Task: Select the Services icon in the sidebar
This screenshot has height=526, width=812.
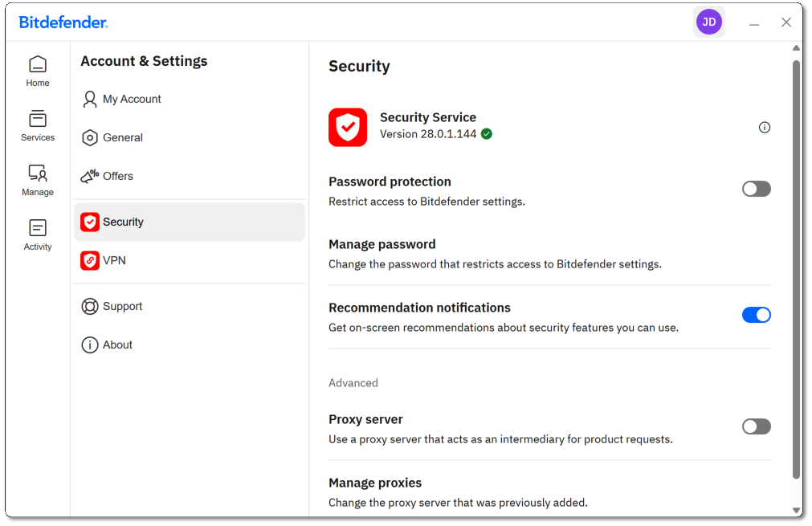Action: [x=37, y=125]
